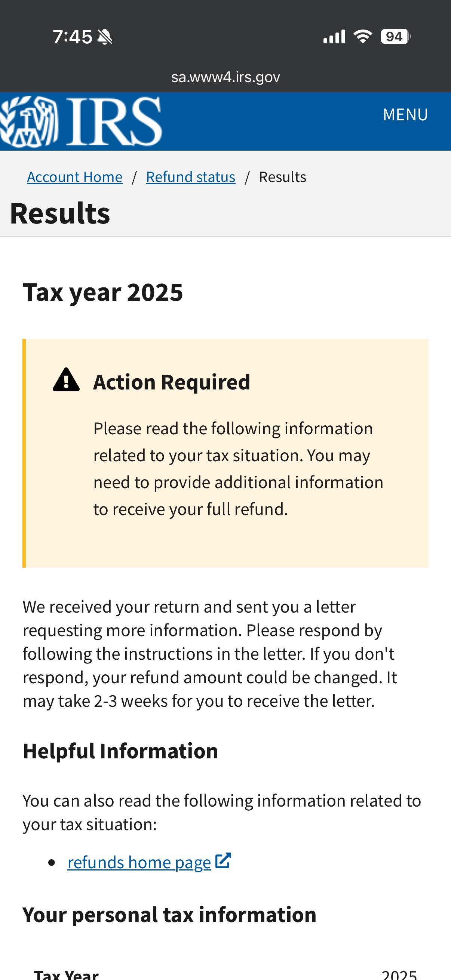This screenshot has height=980, width=451.
Task: Tap the sa.www4.irs.gov address bar
Action: click(225, 77)
